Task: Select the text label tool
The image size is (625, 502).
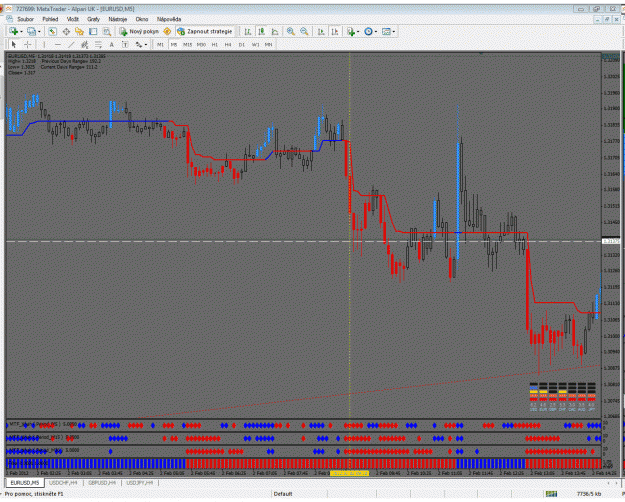Action: pos(125,45)
